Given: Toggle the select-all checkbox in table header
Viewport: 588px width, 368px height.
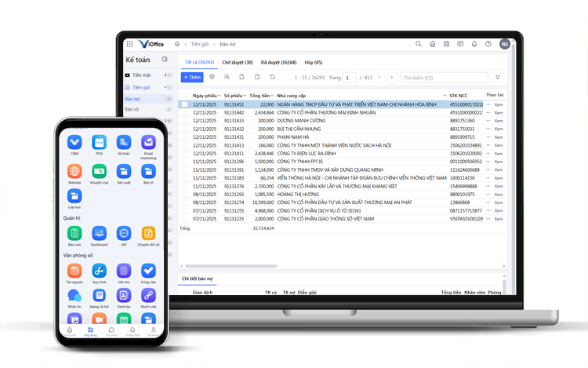Looking at the screenshot, I should click(184, 95).
